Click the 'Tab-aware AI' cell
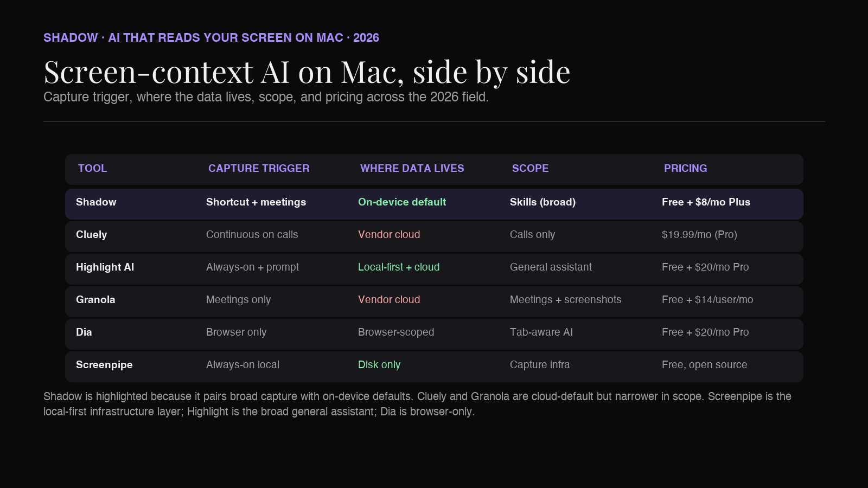This screenshot has width=868, height=488. tap(541, 332)
